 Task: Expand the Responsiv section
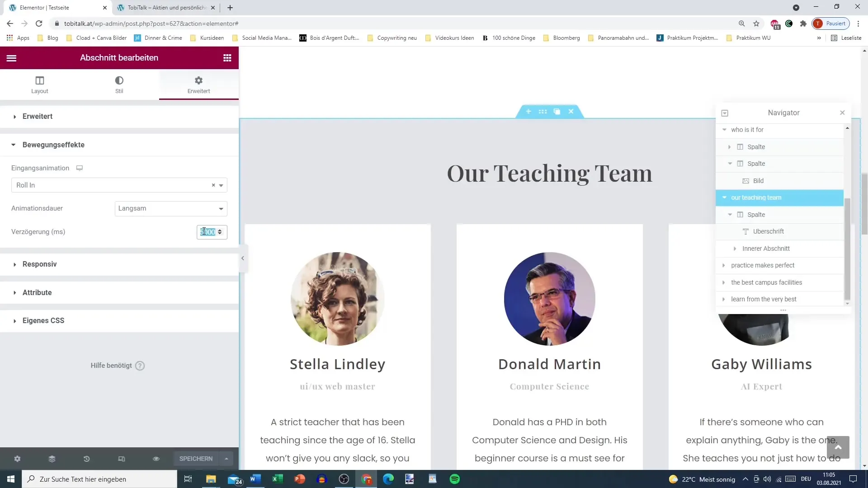[40, 264]
